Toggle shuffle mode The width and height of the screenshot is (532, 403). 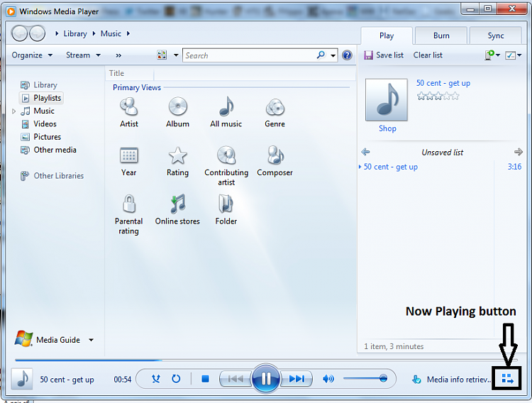tap(156, 379)
